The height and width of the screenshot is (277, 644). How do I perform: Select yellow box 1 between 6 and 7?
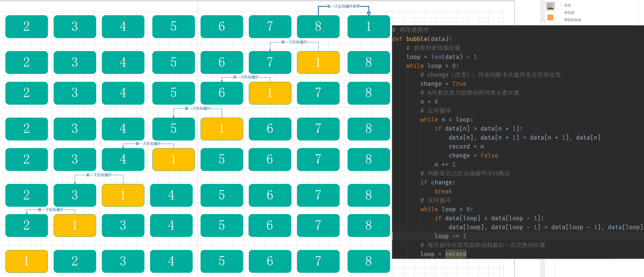270,93
